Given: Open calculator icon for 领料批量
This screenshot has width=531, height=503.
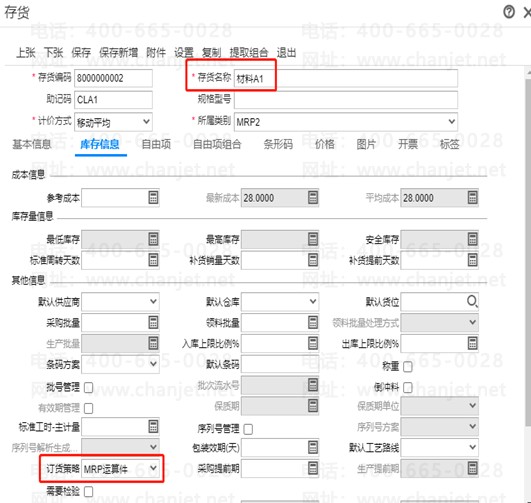Looking at the screenshot, I should click(x=313, y=322).
